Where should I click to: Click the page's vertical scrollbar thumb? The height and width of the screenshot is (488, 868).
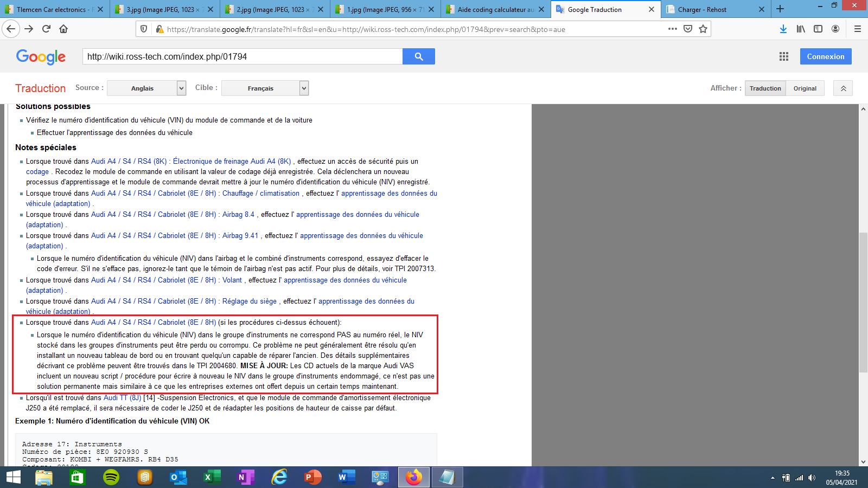[863, 302]
